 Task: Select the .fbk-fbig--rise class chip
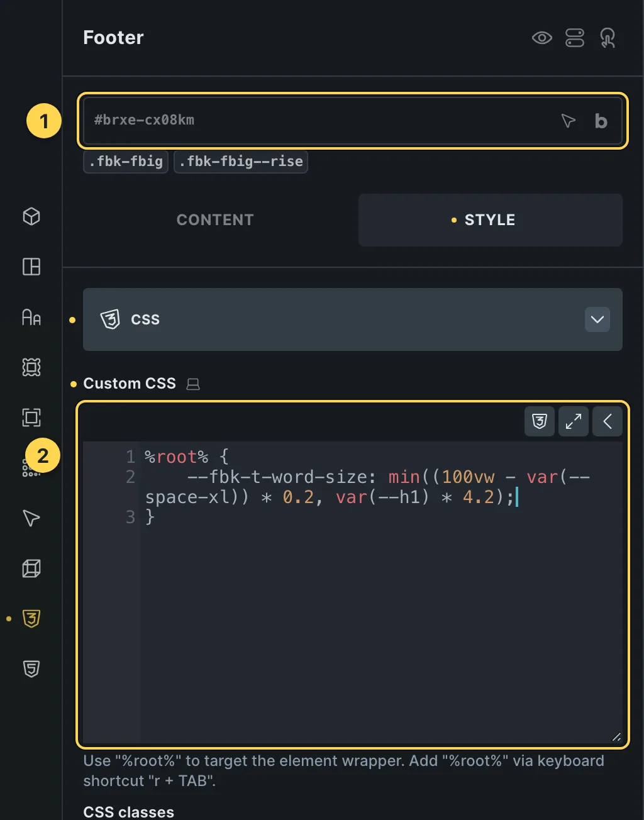241,162
